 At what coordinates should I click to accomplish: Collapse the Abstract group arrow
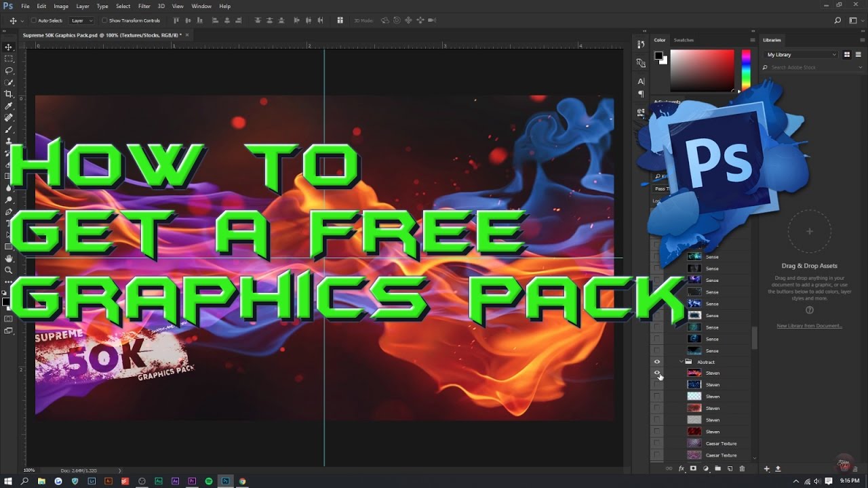[x=682, y=362]
